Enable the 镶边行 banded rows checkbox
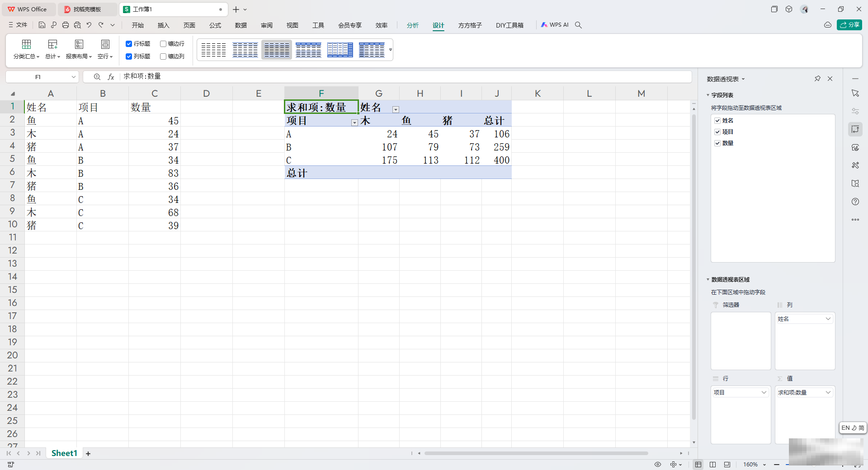 click(x=163, y=44)
